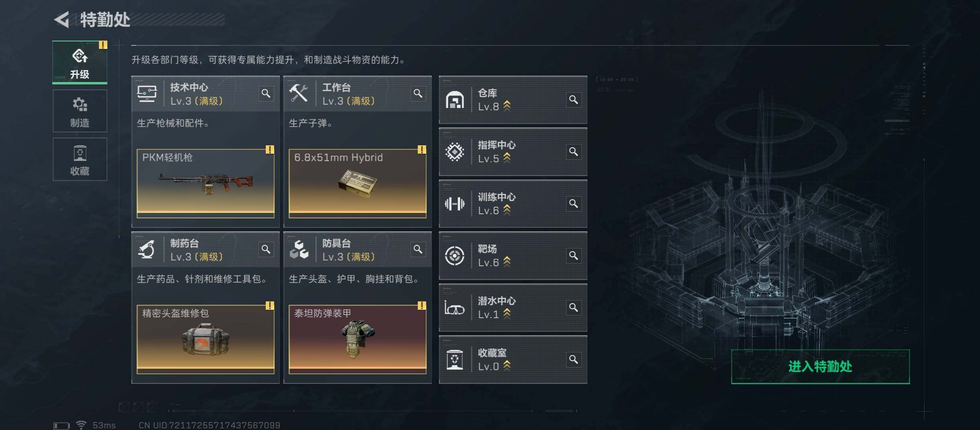Choose the 泰坦防弹装甲 armor card
The height and width of the screenshot is (430, 980).
357,339
